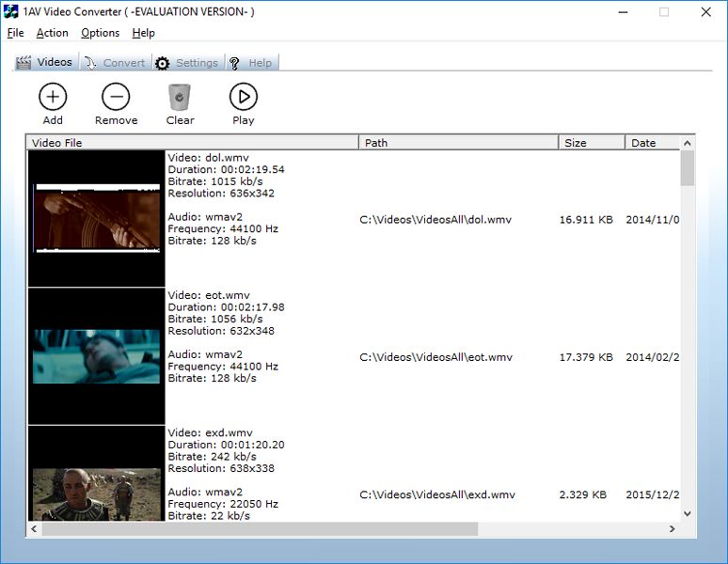
Task: Click 'Bitrate: 1015 kb/s' text
Action: [215, 181]
